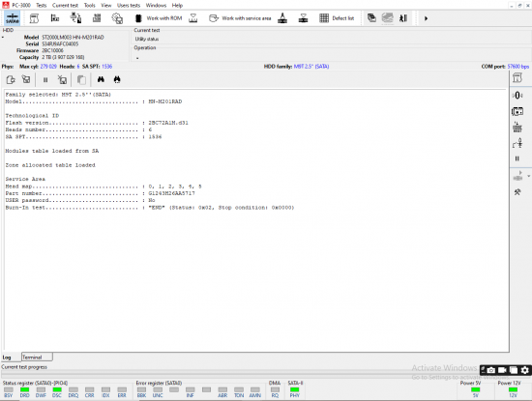Click the stacked windows toolbar icon
532x401 pixels.
[371, 18]
